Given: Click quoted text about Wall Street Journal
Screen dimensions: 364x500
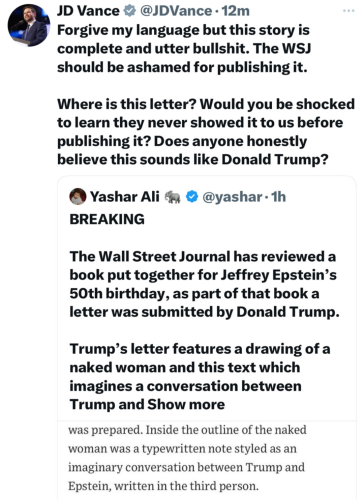Looking at the screenshot, I should 204,284.
